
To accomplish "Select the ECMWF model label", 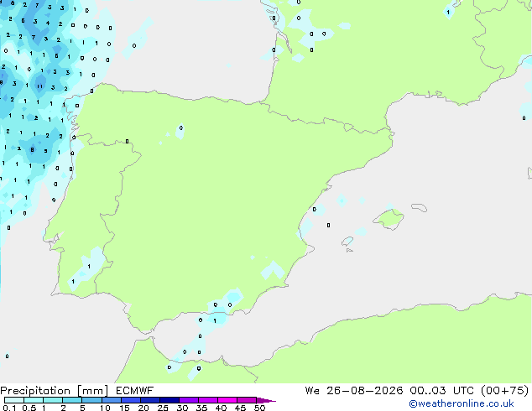I will pos(135,391).
